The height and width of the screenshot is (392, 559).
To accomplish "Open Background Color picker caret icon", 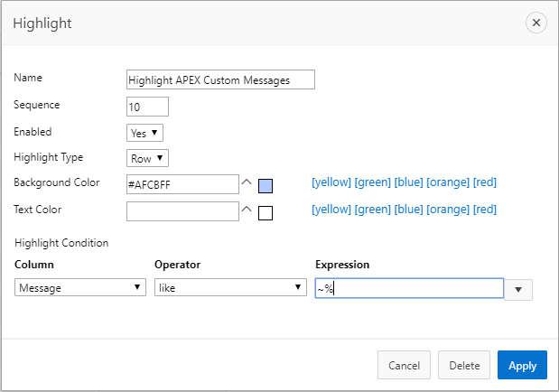I will [247, 182].
